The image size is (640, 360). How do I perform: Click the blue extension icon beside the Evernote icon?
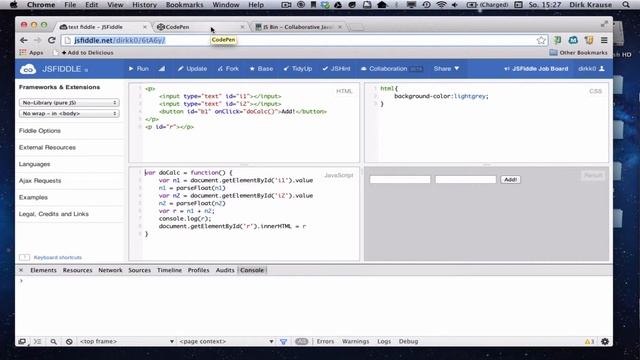tap(573, 40)
